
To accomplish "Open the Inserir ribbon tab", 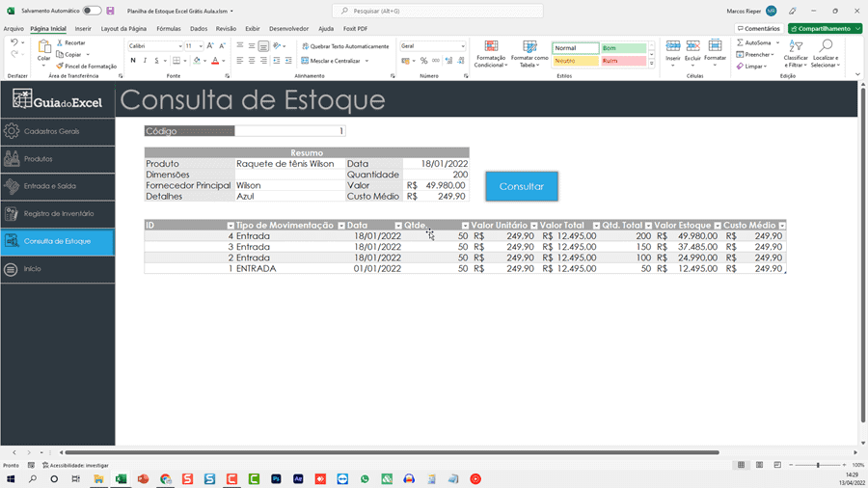I will tap(83, 28).
